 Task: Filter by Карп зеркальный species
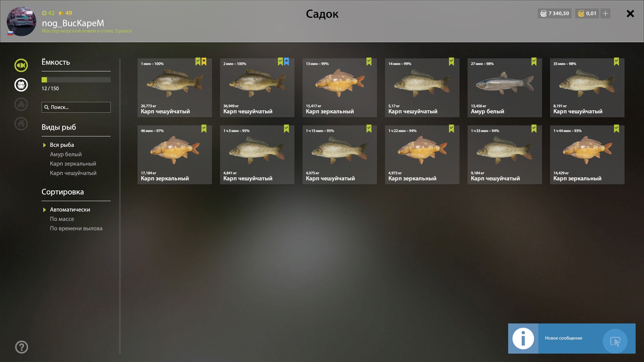tap(73, 164)
